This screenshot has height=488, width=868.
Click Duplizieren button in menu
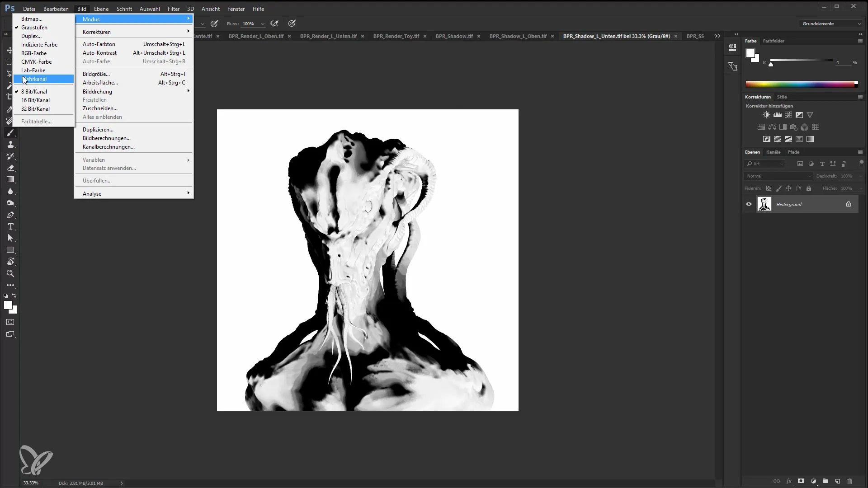coord(98,129)
